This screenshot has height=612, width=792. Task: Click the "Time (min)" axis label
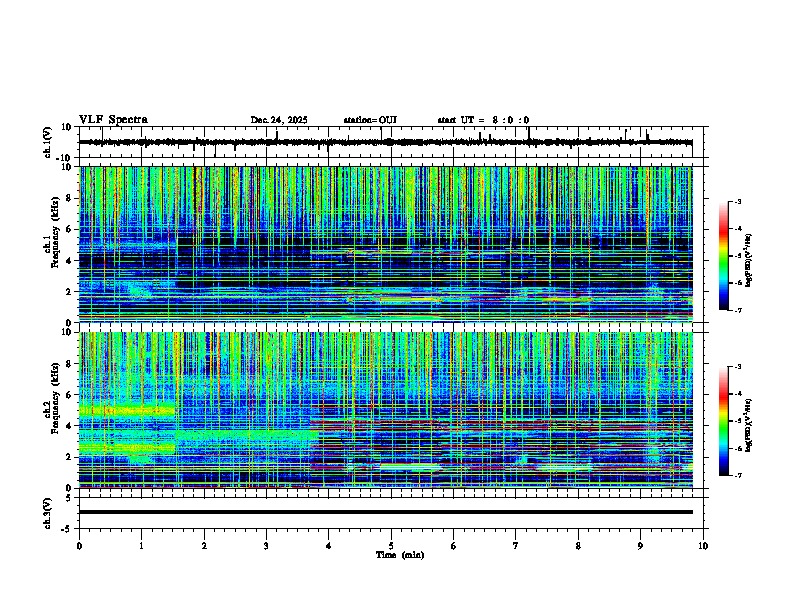click(x=400, y=555)
